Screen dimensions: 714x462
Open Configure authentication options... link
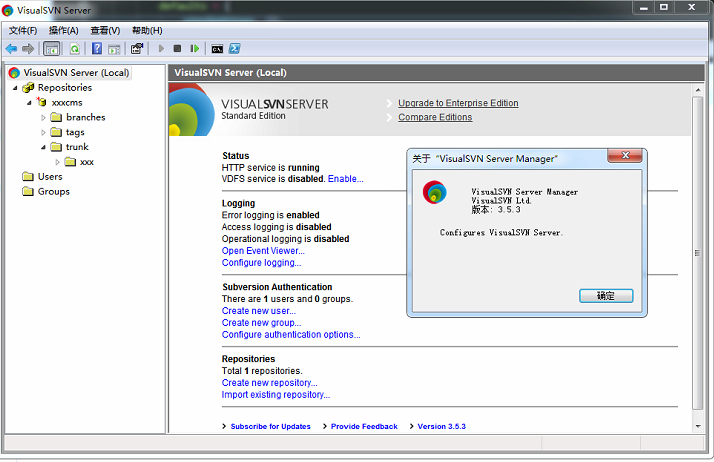point(291,335)
